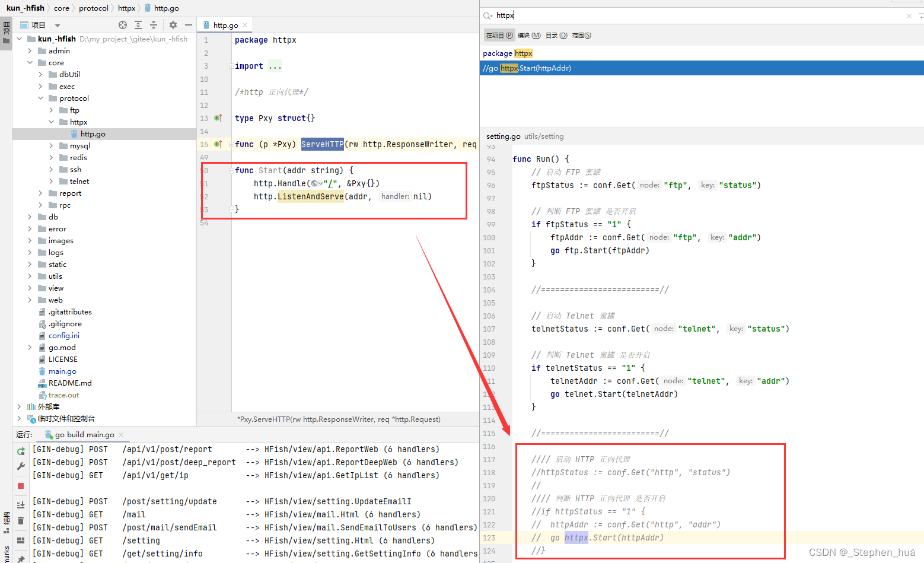
Task: Select 'Module (M)' search scope
Action: point(529,36)
